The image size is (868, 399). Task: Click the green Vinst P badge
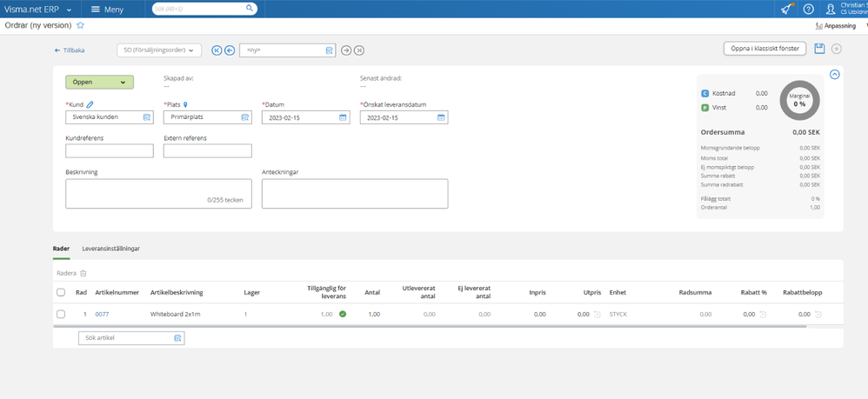click(704, 108)
